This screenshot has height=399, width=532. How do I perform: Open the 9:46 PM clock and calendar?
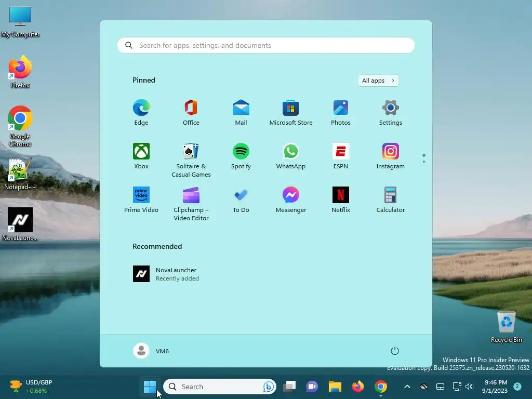point(495,387)
